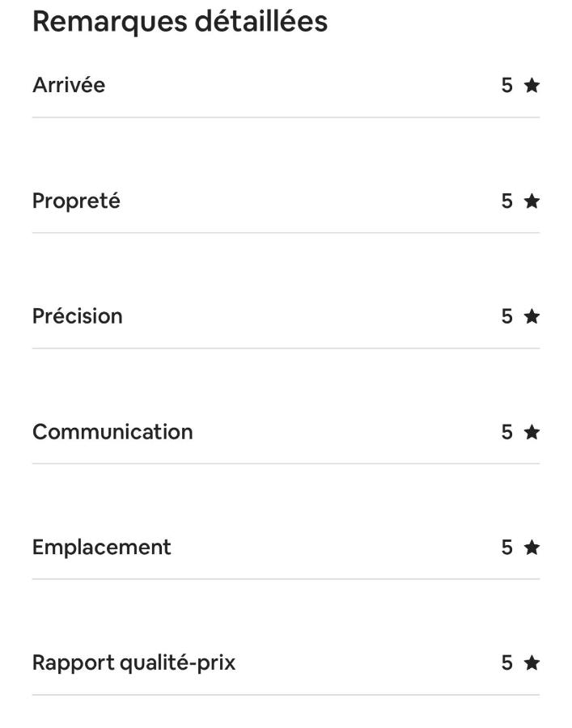The width and height of the screenshot is (572, 728).
Task: Click the Communication row star icon
Action: [532, 432]
